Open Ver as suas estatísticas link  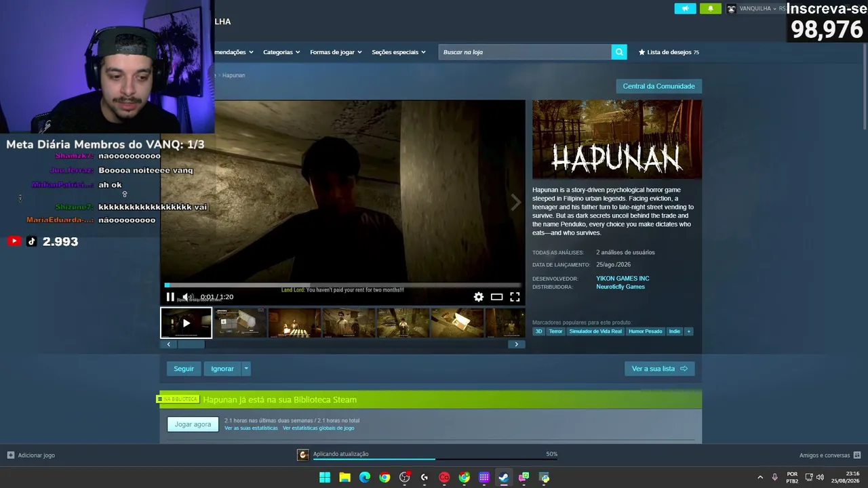tap(251, 428)
